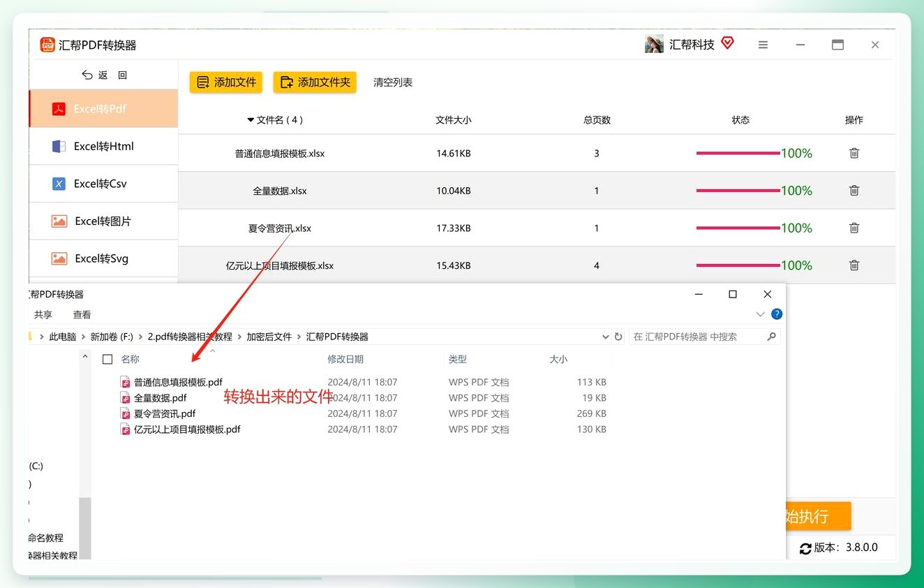
Task: Click the trash icon for 夏令营资讯.xlsx
Action: click(x=854, y=228)
